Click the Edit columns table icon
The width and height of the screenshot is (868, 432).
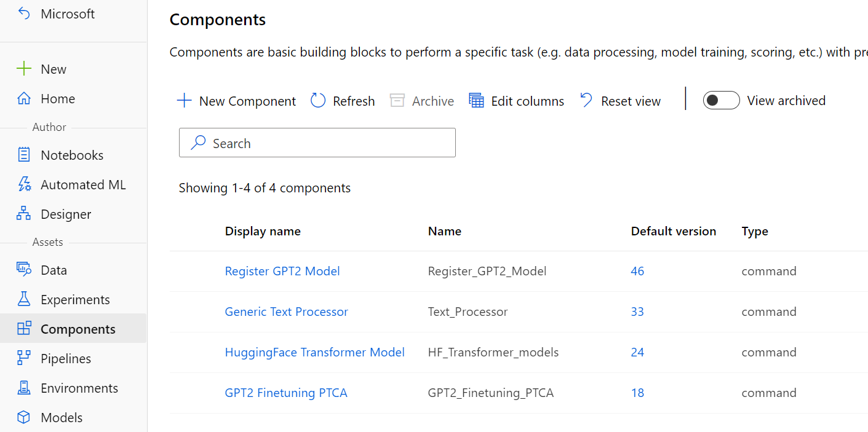pyautogui.click(x=476, y=101)
